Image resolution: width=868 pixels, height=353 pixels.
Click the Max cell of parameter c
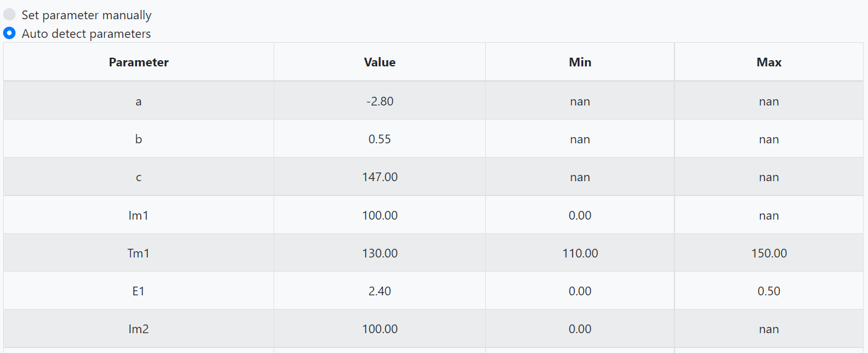click(769, 177)
